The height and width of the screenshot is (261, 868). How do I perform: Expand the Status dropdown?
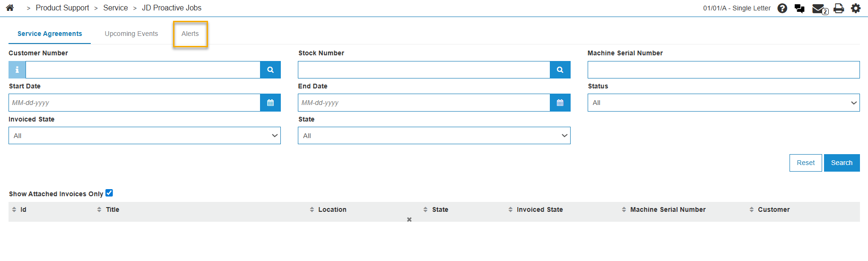click(x=723, y=103)
